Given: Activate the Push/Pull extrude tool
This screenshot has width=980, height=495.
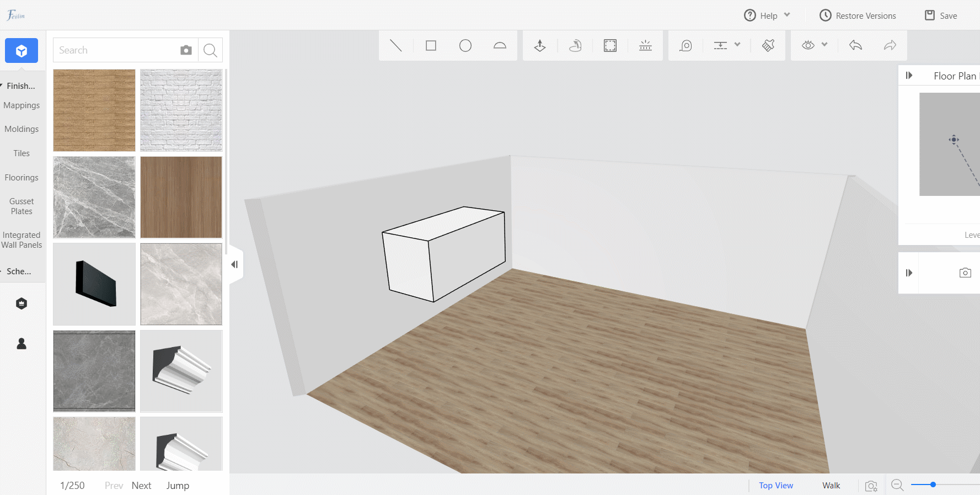Looking at the screenshot, I should click(540, 45).
